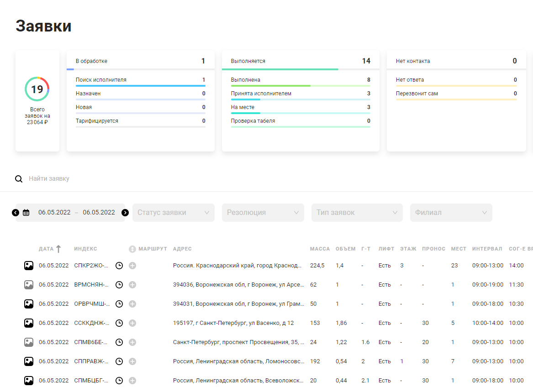Add route via plus in СПМБЦБГ row

point(132,381)
